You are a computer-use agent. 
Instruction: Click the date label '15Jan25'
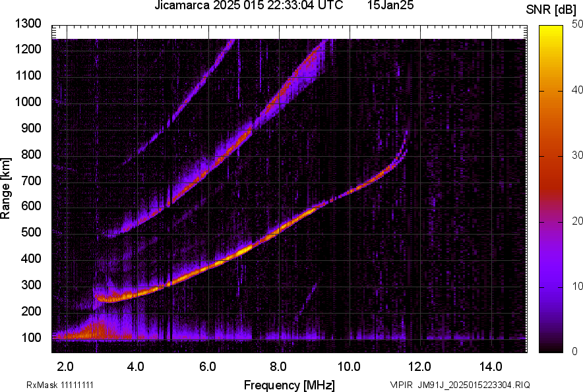[390, 5]
